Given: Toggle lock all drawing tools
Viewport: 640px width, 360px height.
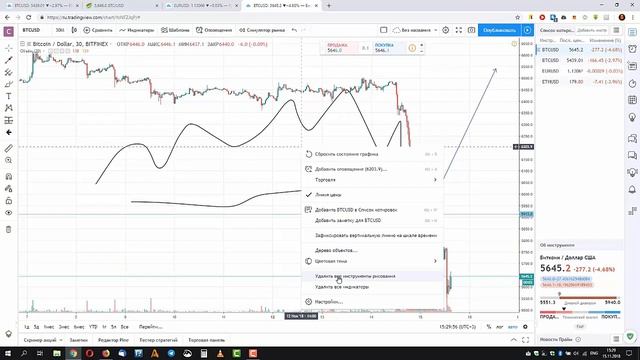Looking at the screenshot, I should click(x=9, y=201).
